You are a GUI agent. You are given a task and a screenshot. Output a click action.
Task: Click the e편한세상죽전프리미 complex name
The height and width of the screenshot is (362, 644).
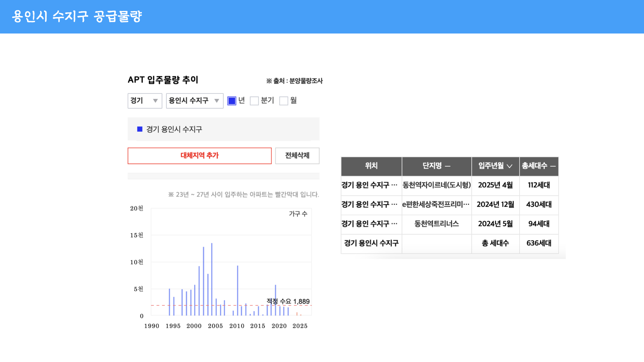click(x=436, y=204)
